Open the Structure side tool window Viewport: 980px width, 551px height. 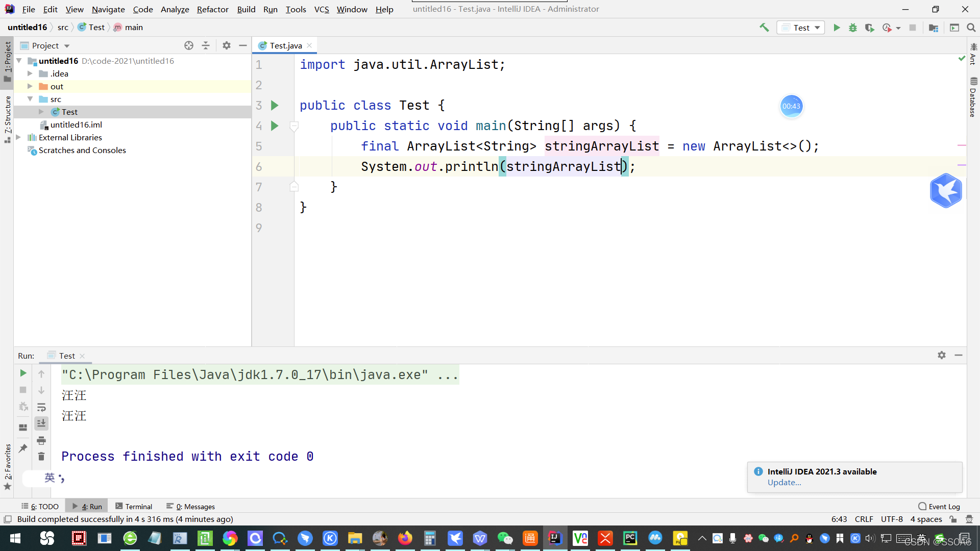(x=8, y=119)
